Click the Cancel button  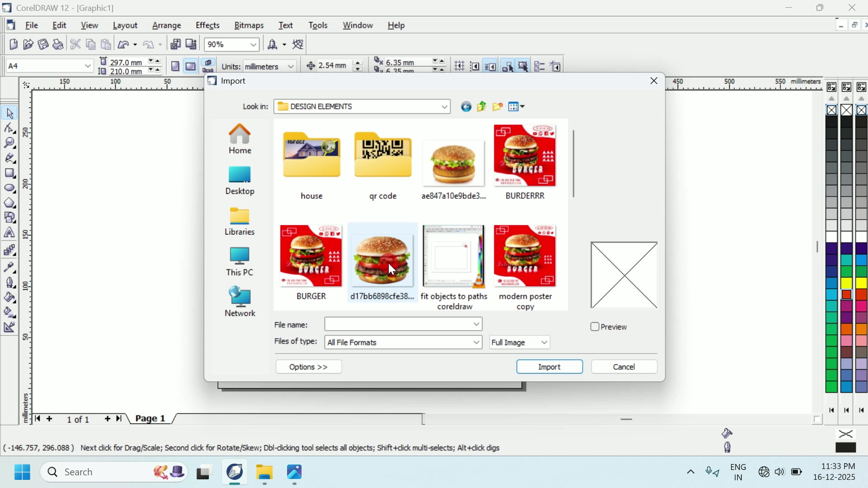tap(625, 367)
